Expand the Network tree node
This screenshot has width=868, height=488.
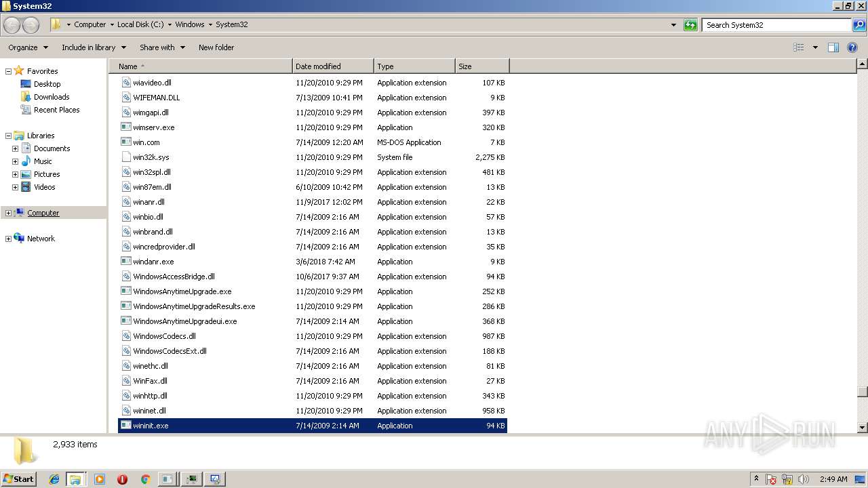pyautogui.click(x=8, y=239)
